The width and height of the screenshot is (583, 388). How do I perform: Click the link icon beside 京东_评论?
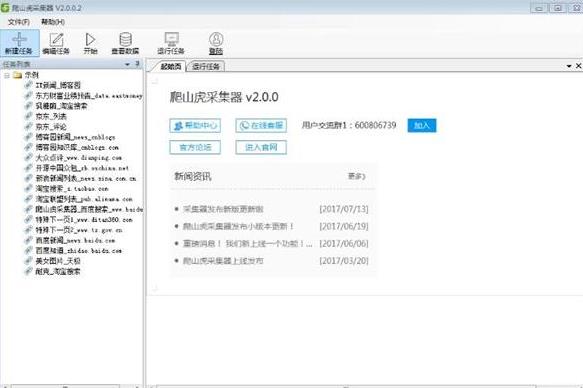[28, 127]
